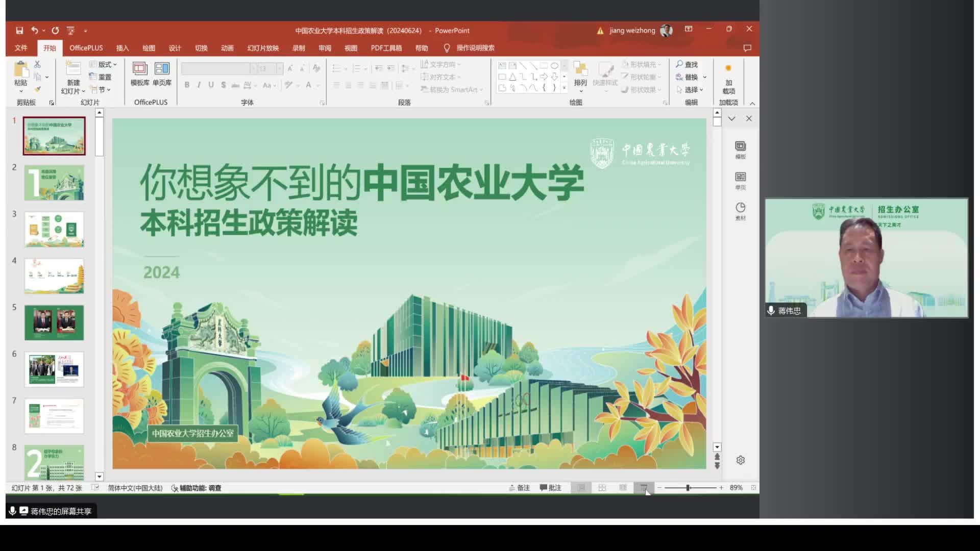Switch to the 插入 Insert tab
Viewport: 980px width, 551px height.
[x=122, y=48]
